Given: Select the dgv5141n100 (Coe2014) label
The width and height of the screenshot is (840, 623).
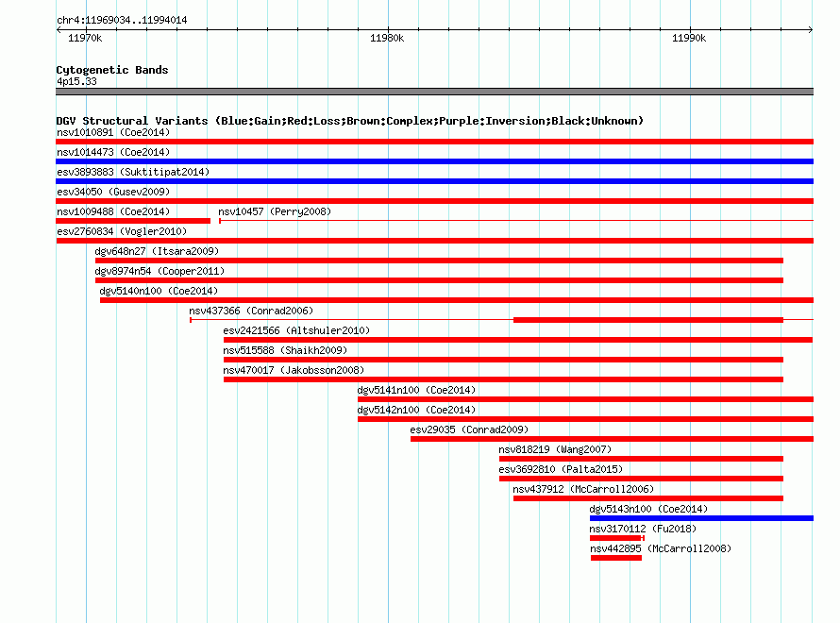Looking at the screenshot, I should point(416,390).
